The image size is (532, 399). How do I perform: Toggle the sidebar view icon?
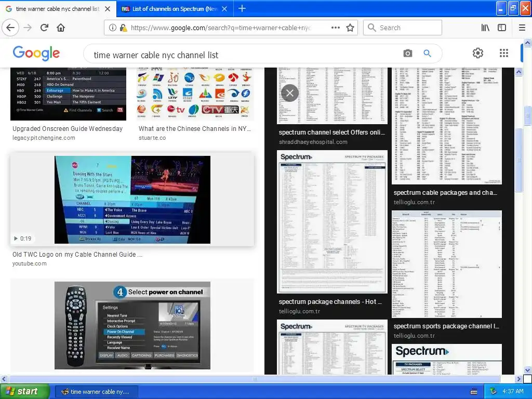[x=502, y=28]
